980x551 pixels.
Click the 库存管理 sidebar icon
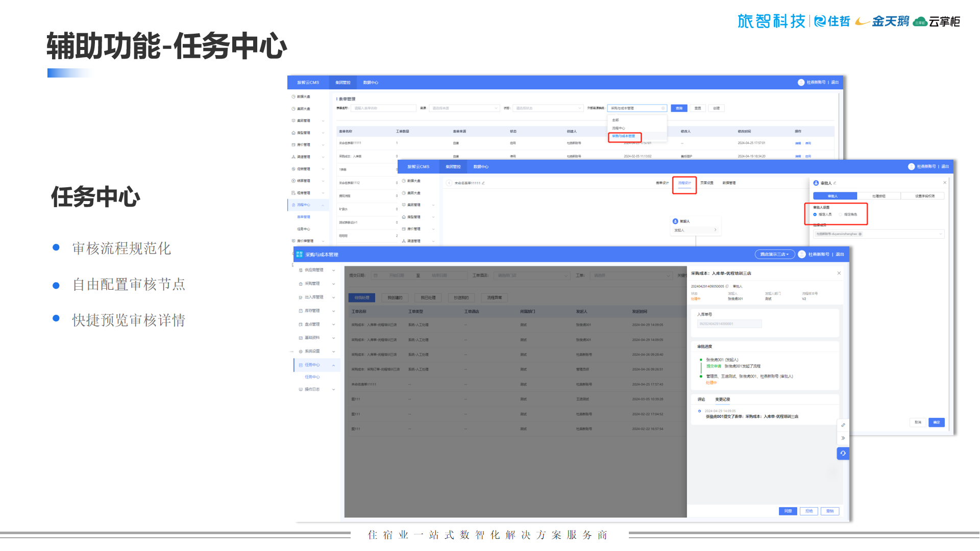pos(301,311)
